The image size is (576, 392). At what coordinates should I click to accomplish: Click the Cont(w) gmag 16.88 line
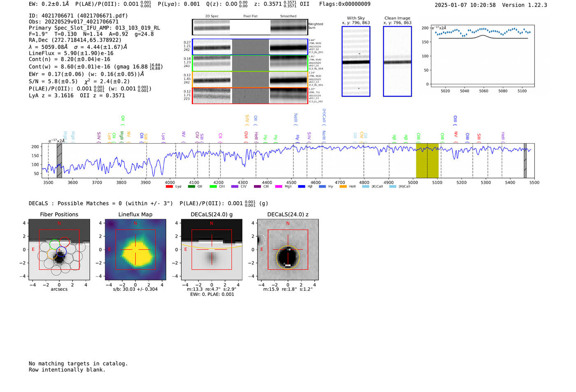point(96,66)
